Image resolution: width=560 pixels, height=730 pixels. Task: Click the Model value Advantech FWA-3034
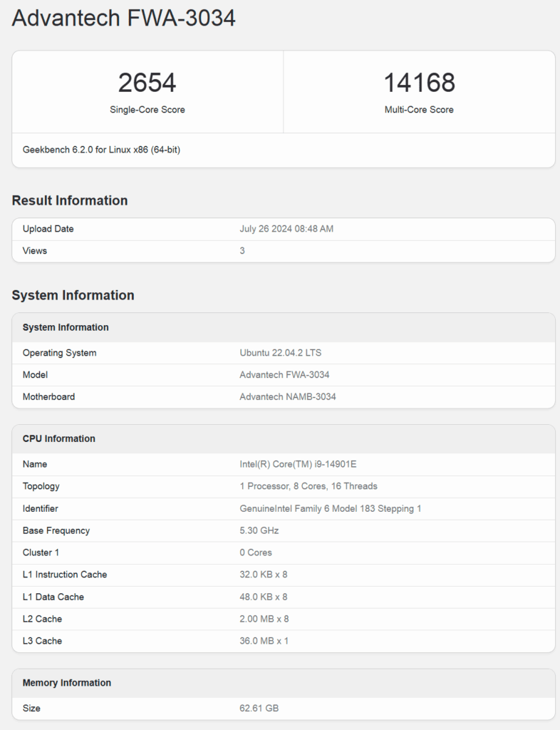click(285, 374)
